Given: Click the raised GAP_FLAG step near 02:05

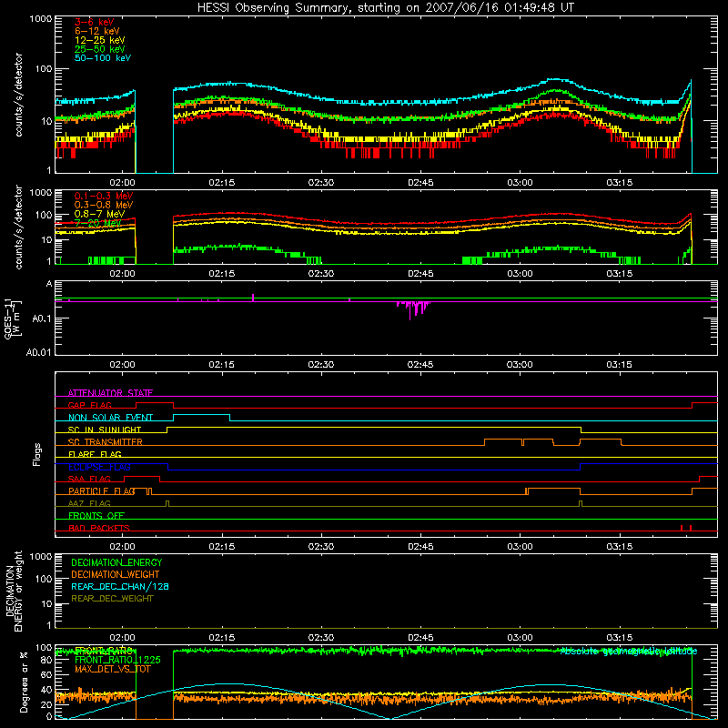Looking at the screenshot, I should point(155,403).
